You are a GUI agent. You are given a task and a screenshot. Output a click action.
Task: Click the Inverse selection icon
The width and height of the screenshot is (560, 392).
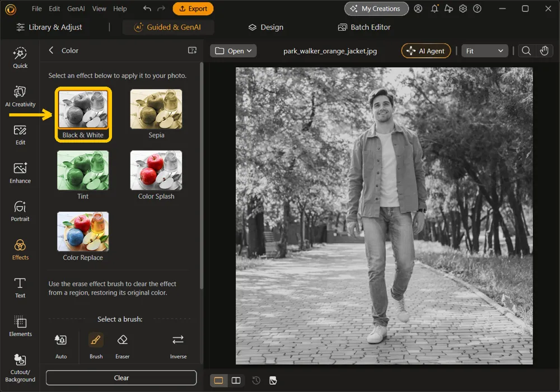click(x=178, y=346)
